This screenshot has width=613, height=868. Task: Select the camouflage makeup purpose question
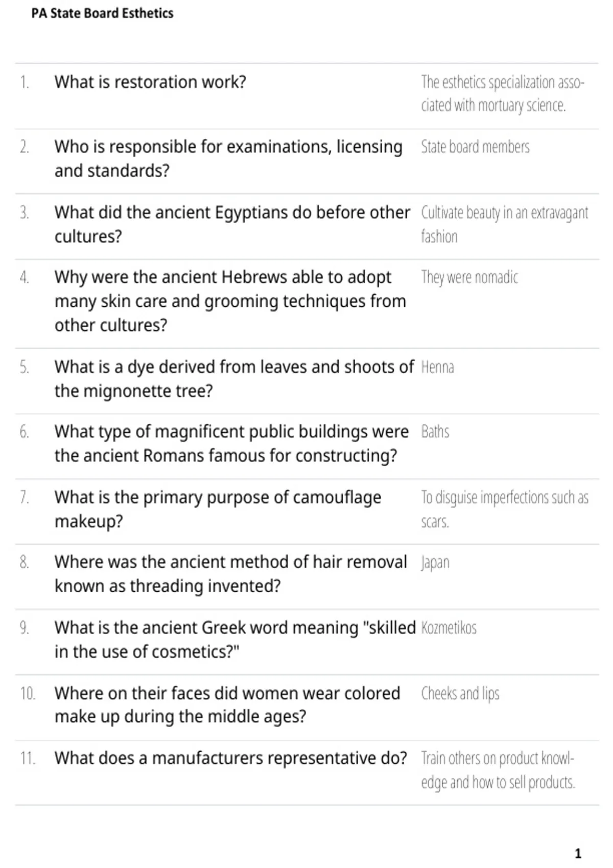tap(218, 509)
